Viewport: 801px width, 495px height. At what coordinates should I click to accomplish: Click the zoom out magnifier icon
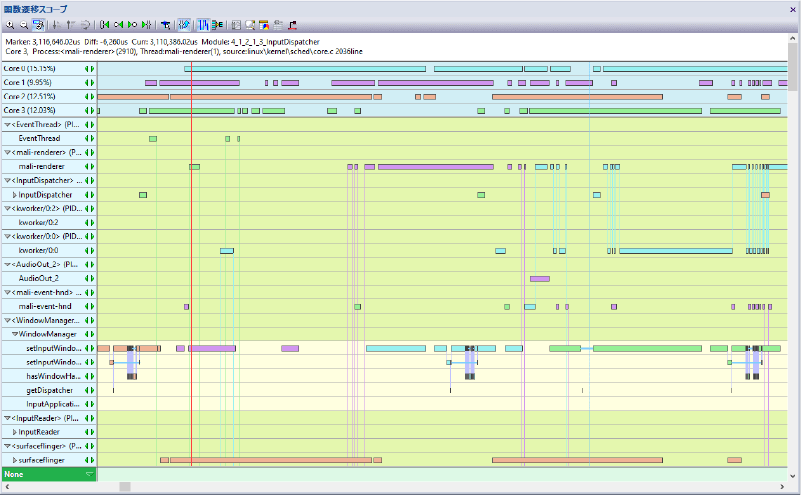[22, 24]
